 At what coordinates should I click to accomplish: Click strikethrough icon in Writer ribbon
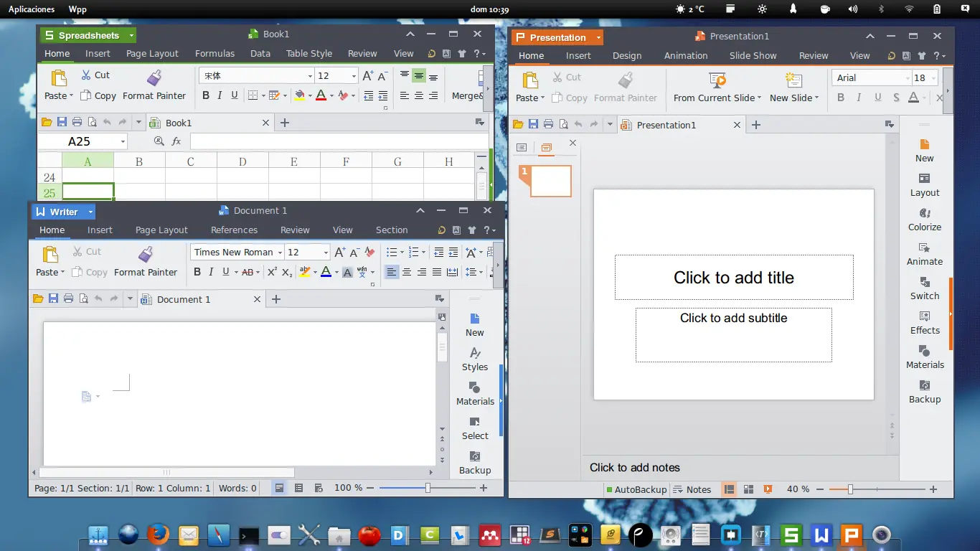[x=248, y=272]
